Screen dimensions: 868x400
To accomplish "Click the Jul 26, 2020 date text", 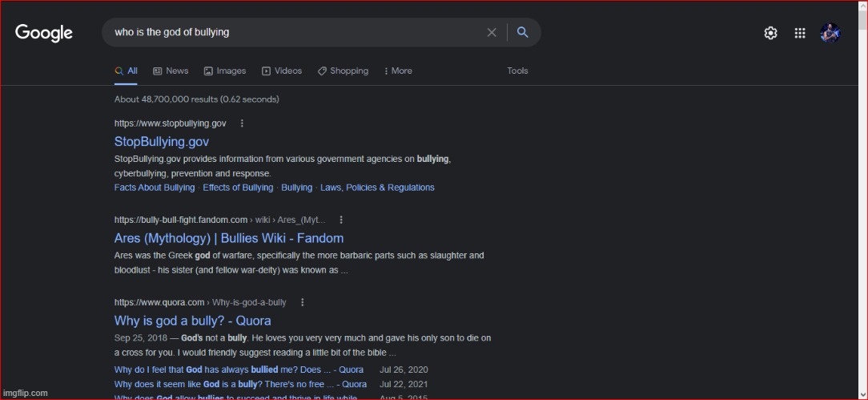I will (x=404, y=370).
